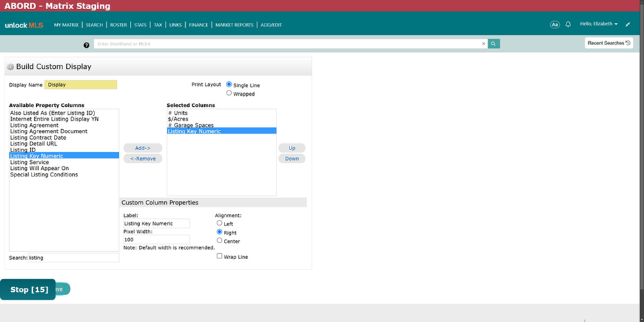644x322 pixels.
Task: Click the column Search field
Action: pyautogui.click(x=73, y=258)
